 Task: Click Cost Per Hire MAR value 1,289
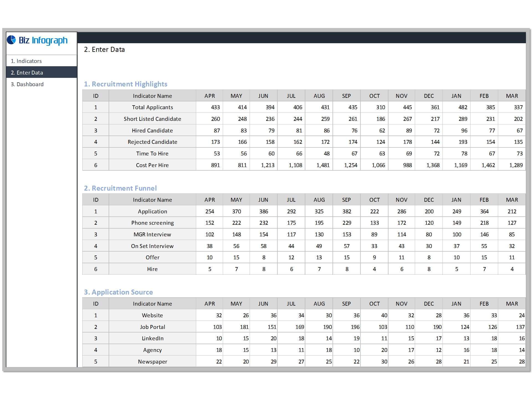(x=512, y=165)
